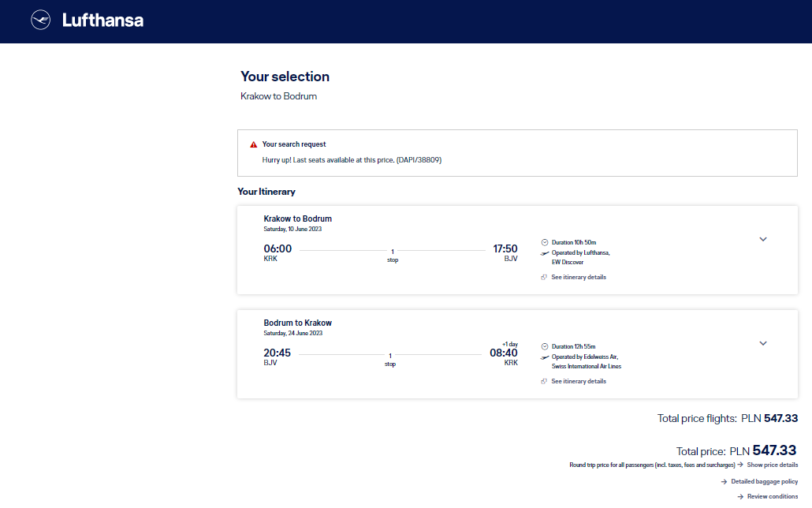Click the 'Your Itinerary' heading
The height and width of the screenshot is (508, 812).
coord(266,192)
